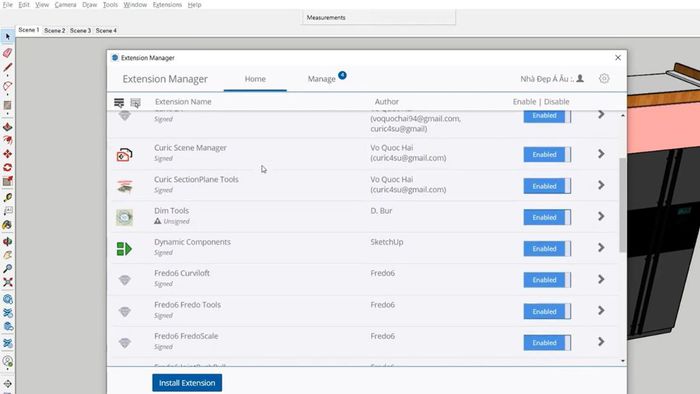
Task: Click the first list filter icon
Action: tap(119, 103)
